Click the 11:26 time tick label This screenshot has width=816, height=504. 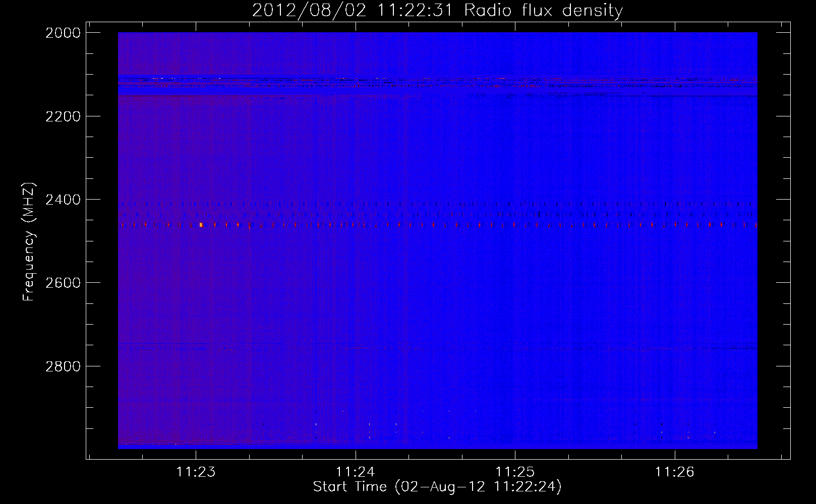tap(675, 472)
